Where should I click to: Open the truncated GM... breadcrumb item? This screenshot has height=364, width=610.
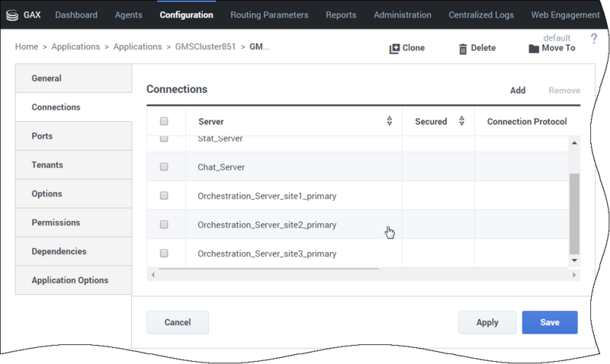pyautogui.click(x=259, y=46)
